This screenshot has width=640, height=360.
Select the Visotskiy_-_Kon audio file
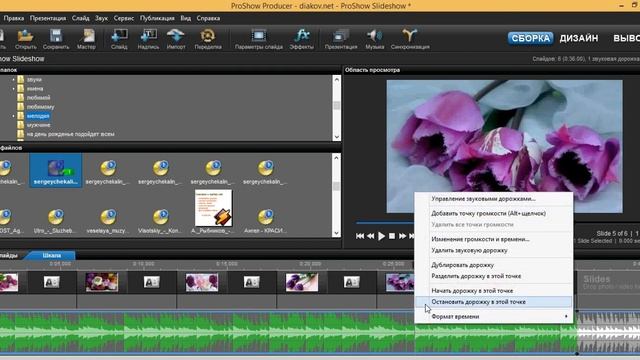[160, 221]
